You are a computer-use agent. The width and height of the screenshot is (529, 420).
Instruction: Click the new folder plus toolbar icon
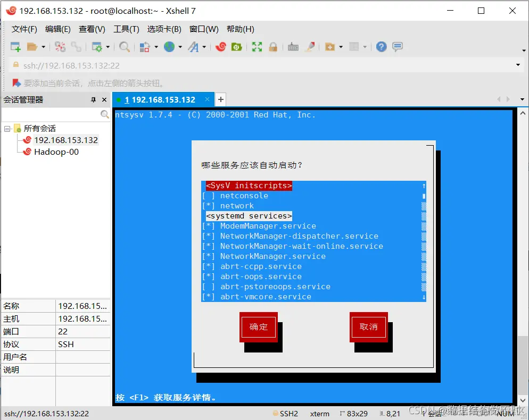point(329,47)
